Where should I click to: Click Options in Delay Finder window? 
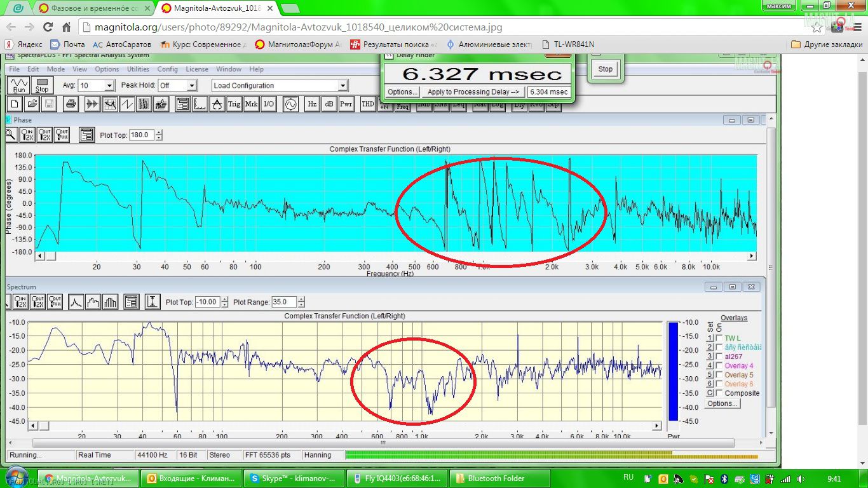pyautogui.click(x=402, y=91)
